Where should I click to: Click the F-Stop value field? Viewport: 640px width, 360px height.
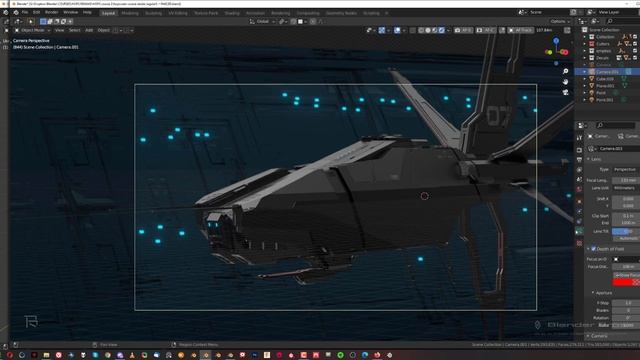click(626, 303)
